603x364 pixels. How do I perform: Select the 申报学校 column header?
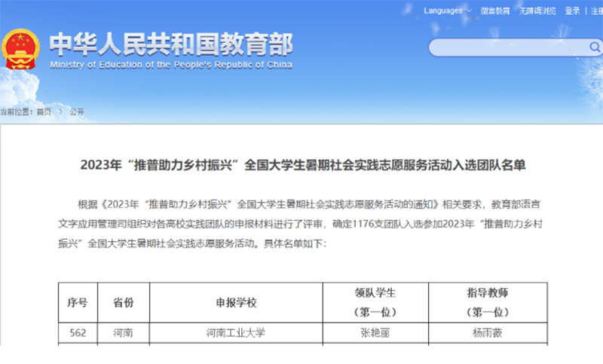pos(236,303)
